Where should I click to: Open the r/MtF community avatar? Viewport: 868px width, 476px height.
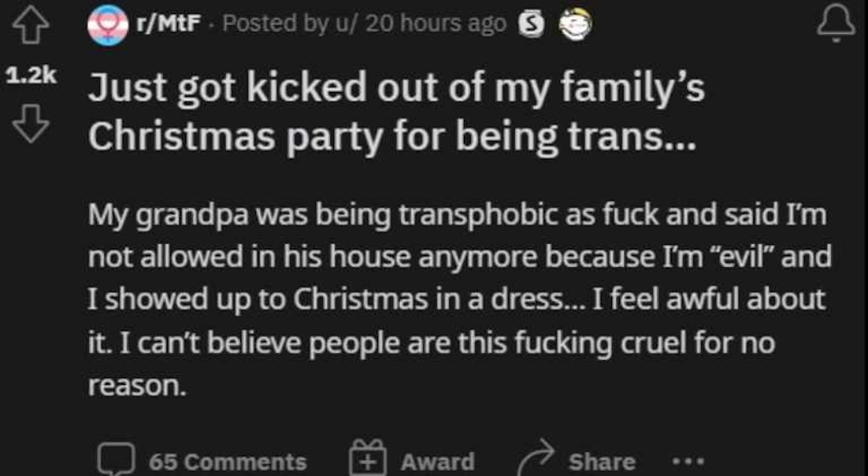[108, 25]
